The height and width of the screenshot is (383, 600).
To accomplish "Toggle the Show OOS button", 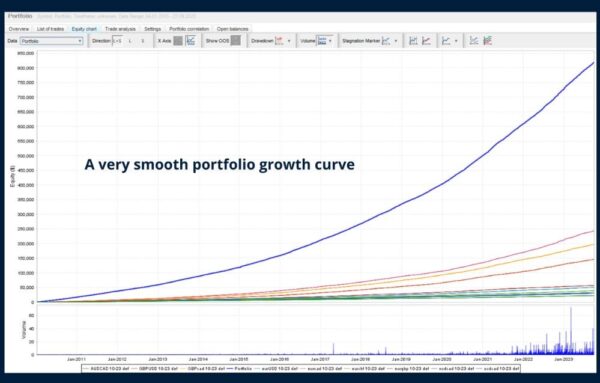I will [x=236, y=41].
